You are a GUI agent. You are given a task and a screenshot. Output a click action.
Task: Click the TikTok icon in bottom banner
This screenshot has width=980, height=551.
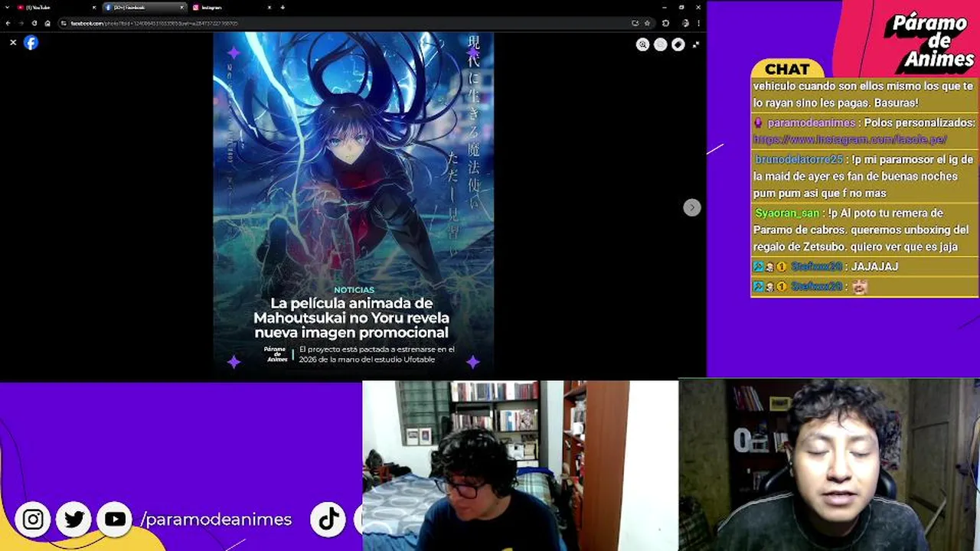(328, 520)
